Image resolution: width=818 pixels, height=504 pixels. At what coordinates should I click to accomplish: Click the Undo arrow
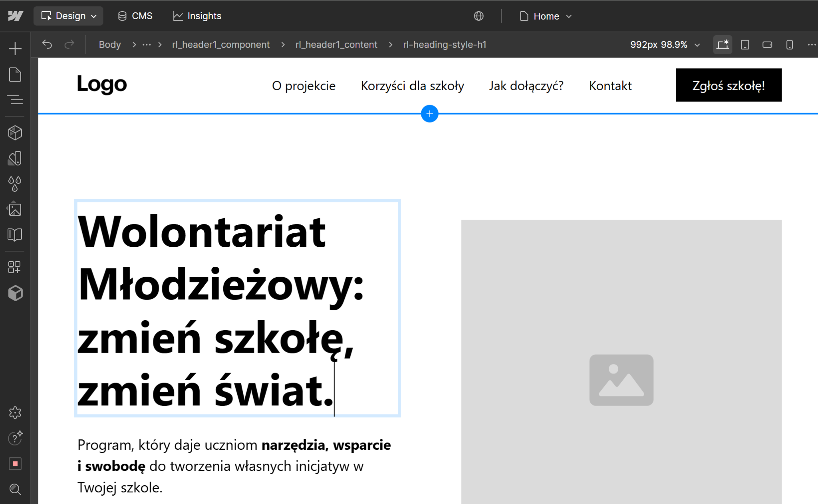47,44
